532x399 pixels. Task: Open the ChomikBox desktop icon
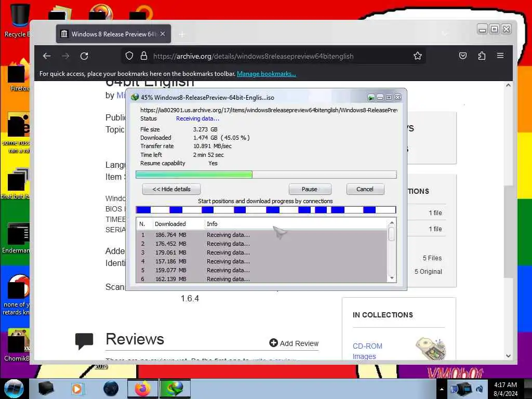pos(17,344)
